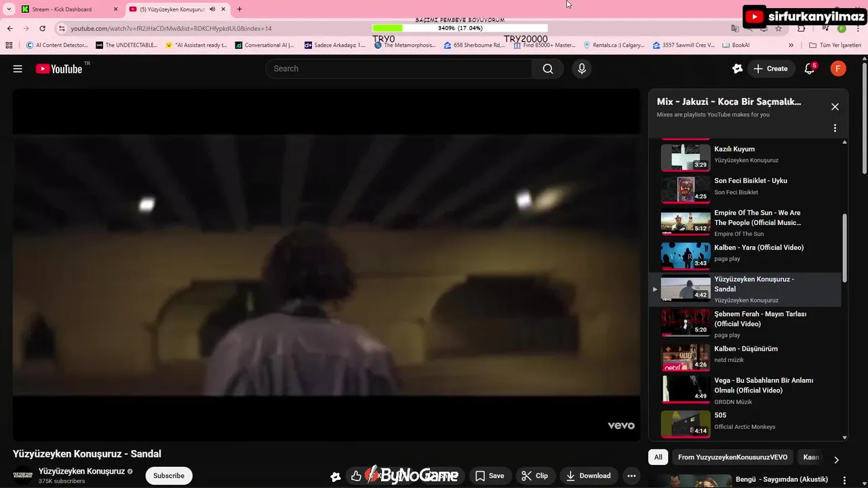The width and height of the screenshot is (868, 488).
Task: Play Kalben - Düşünürüm
Action: click(745, 357)
